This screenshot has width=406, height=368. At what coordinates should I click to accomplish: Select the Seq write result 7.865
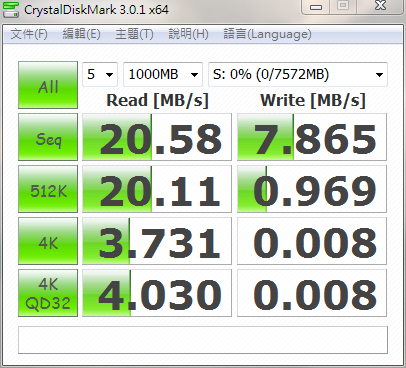(312, 137)
